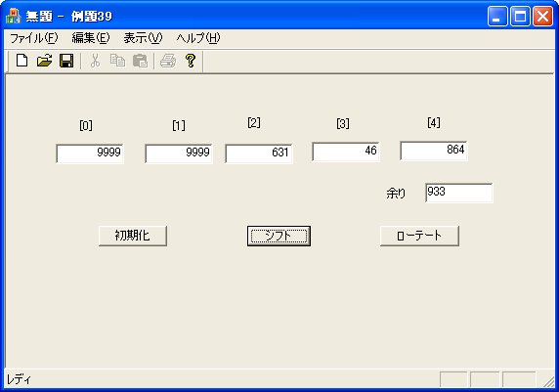Select the [2] field showing 631

[259, 153]
